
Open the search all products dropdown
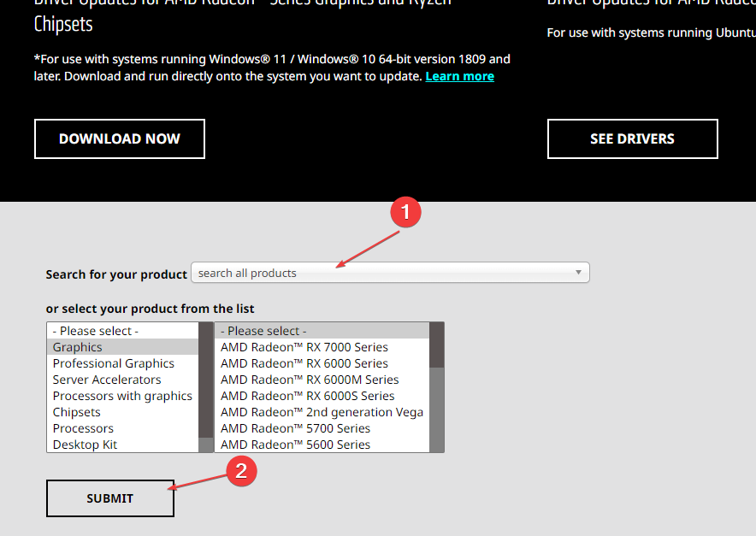[390, 273]
